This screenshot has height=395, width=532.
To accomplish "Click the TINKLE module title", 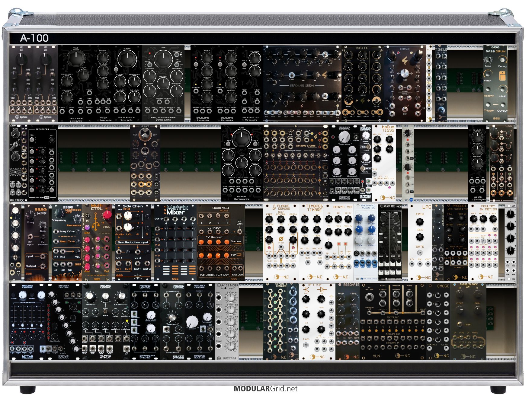I will pos(441,49).
